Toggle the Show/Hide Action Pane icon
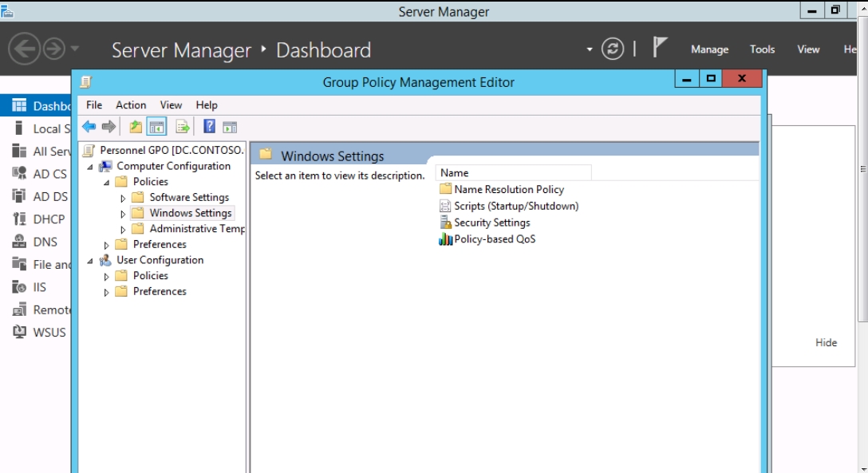This screenshot has height=473, width=868. [x=230, y=128]
